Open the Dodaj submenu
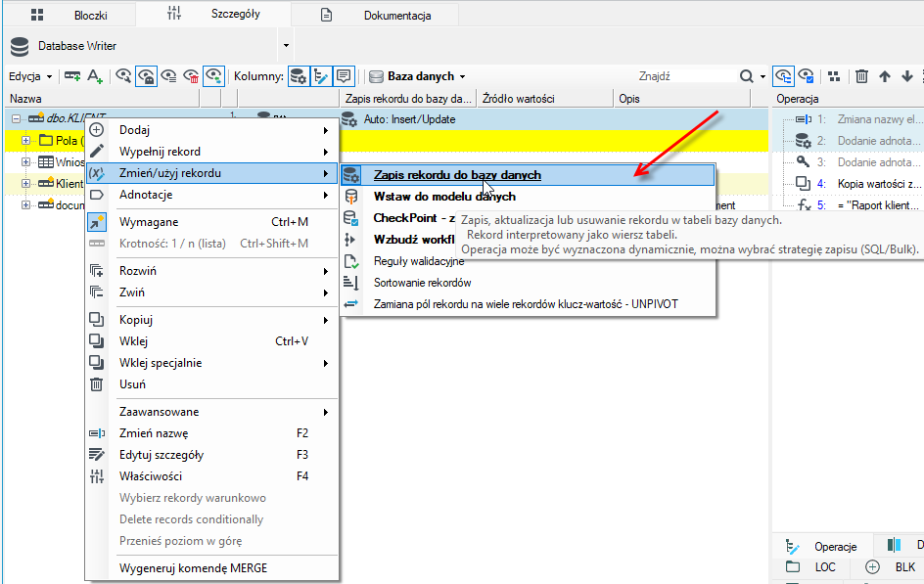Image resolution: width=924 pixels, height=584 pixels. click(x=212, y=130)
